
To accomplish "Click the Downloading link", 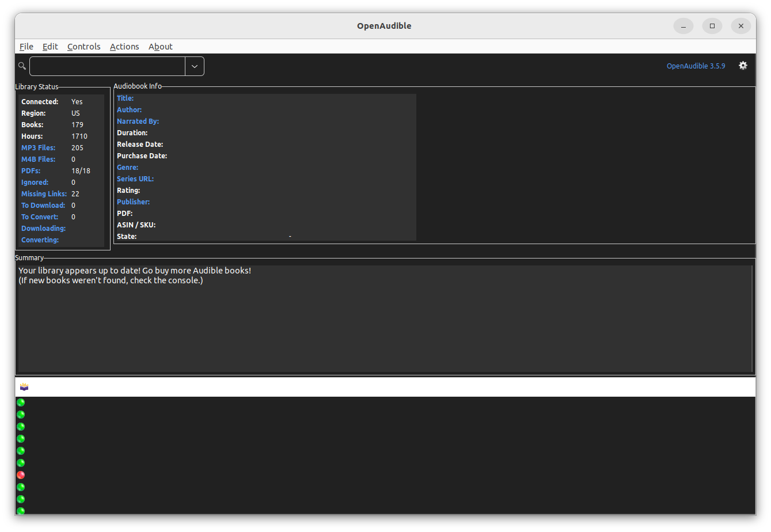I will [43, 229].
